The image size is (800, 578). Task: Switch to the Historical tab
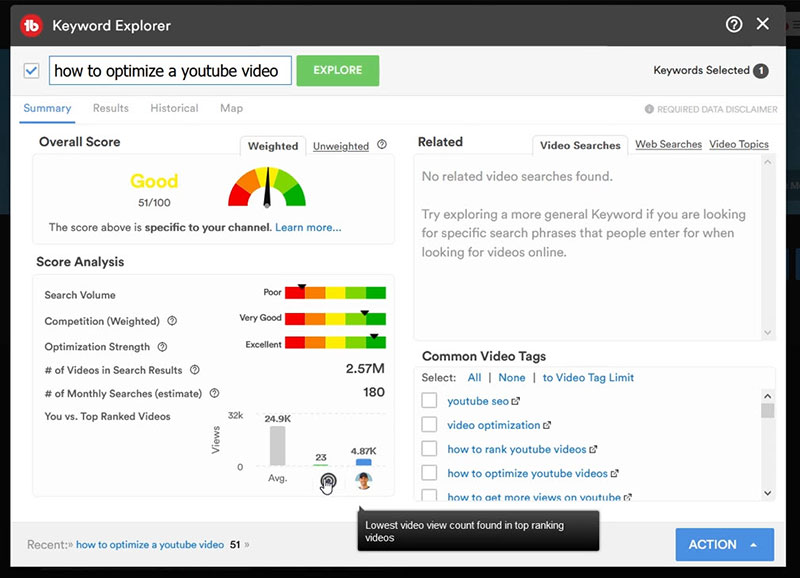tap(174, 108)
